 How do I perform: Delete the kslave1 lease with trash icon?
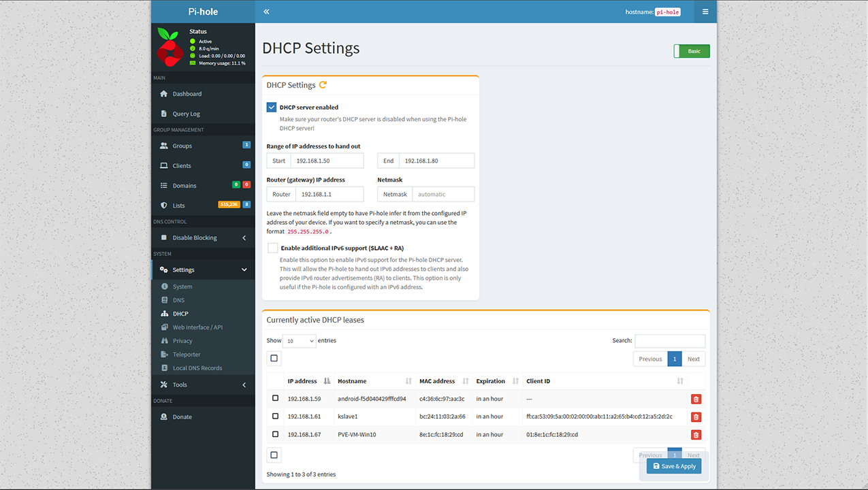tap(696, 416)
